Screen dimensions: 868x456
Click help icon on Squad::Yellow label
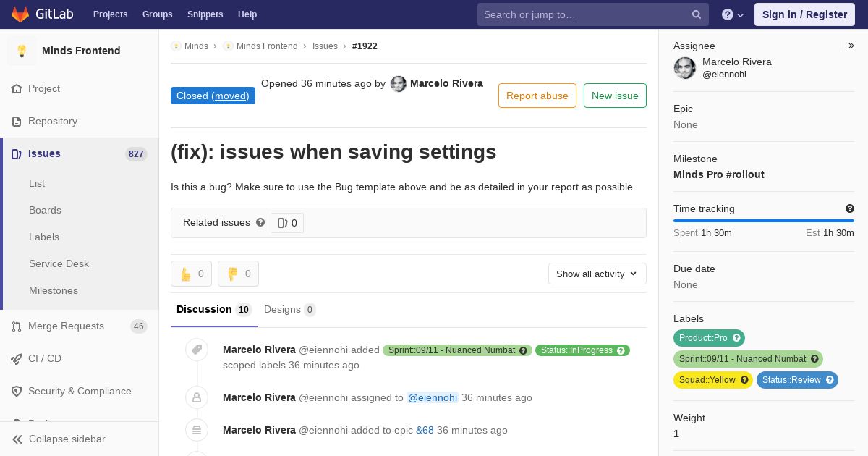coord(744,380)
